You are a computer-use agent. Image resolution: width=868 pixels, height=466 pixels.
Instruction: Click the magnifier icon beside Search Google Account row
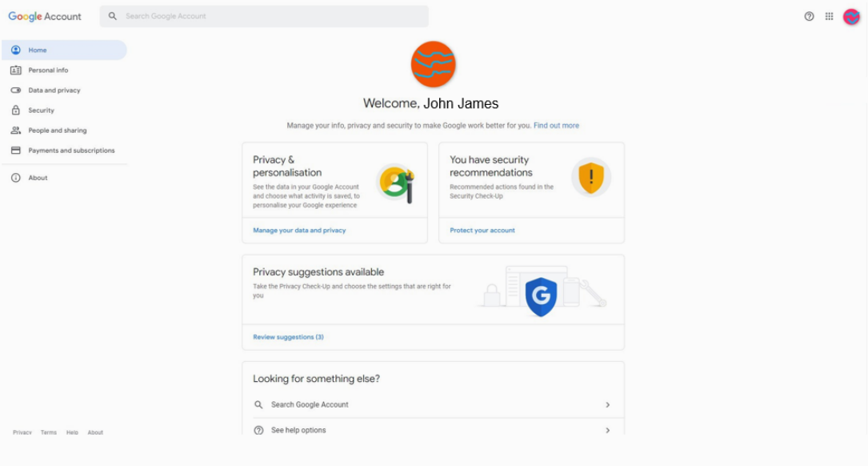[258, 405]
